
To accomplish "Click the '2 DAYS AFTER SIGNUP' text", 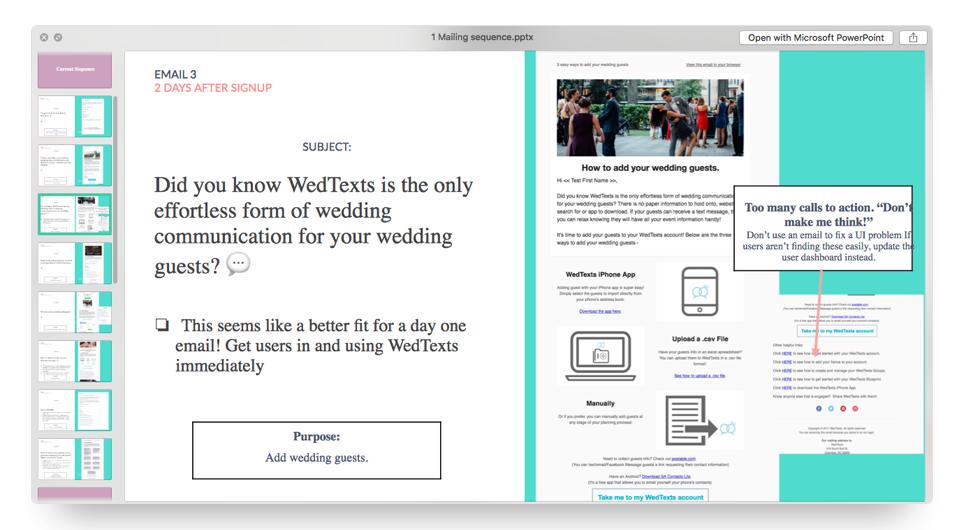I will click(x=213, y=88).
